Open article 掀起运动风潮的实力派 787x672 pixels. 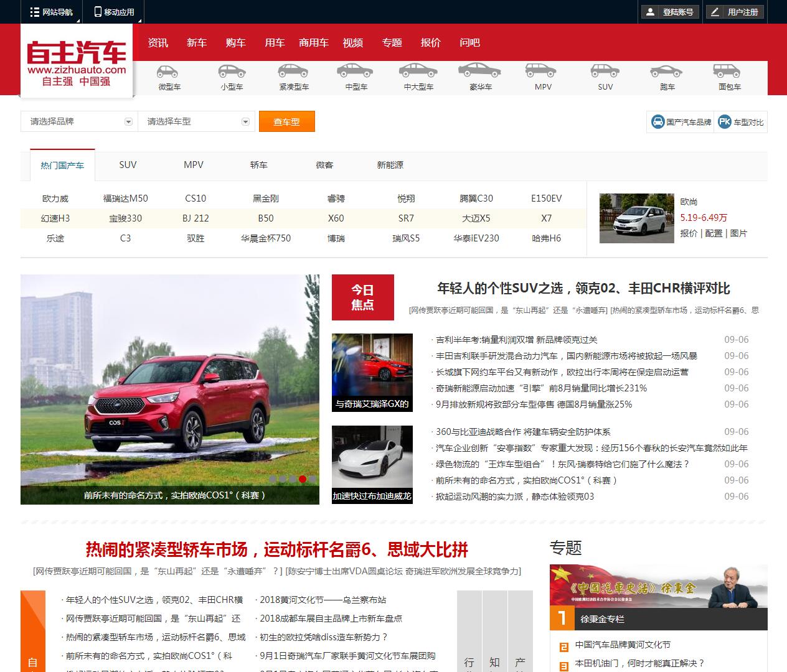click(515, 497)
